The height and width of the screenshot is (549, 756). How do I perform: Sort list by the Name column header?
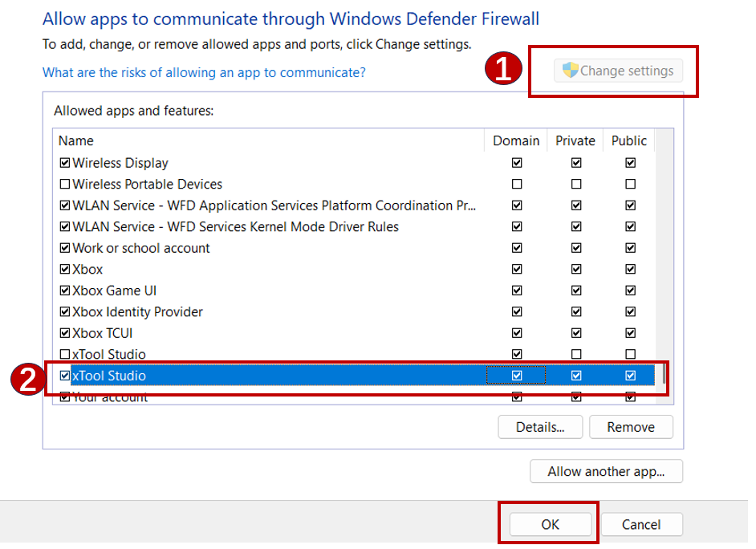(x=76, y=140)
